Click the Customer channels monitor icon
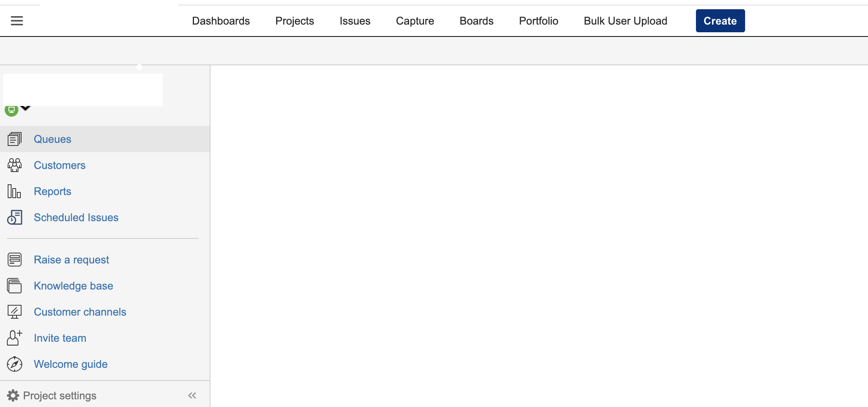The height and width of the screenshot is (407, 868). point(15,311)
